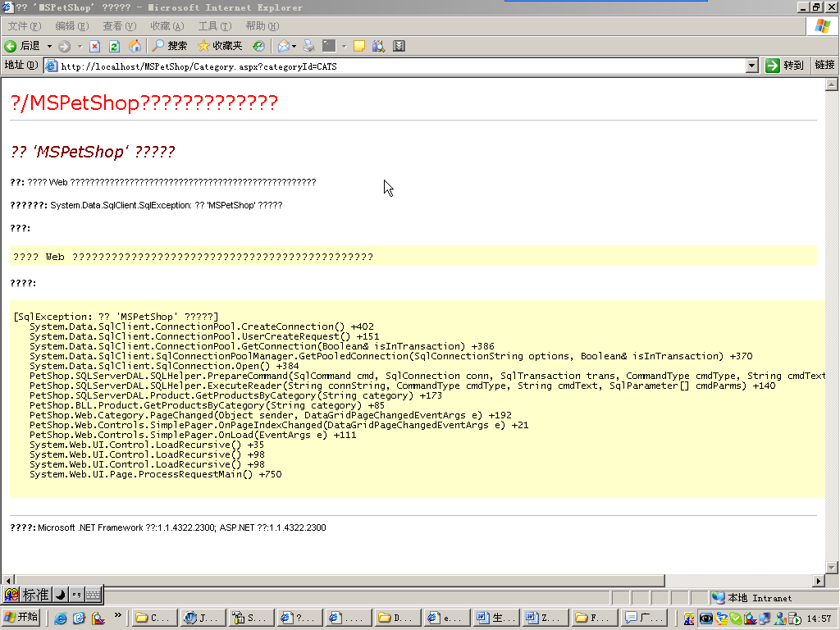The image size is (840, 630).
Task: Expand quick launch overflow chevron
Action: coord(118,615)
